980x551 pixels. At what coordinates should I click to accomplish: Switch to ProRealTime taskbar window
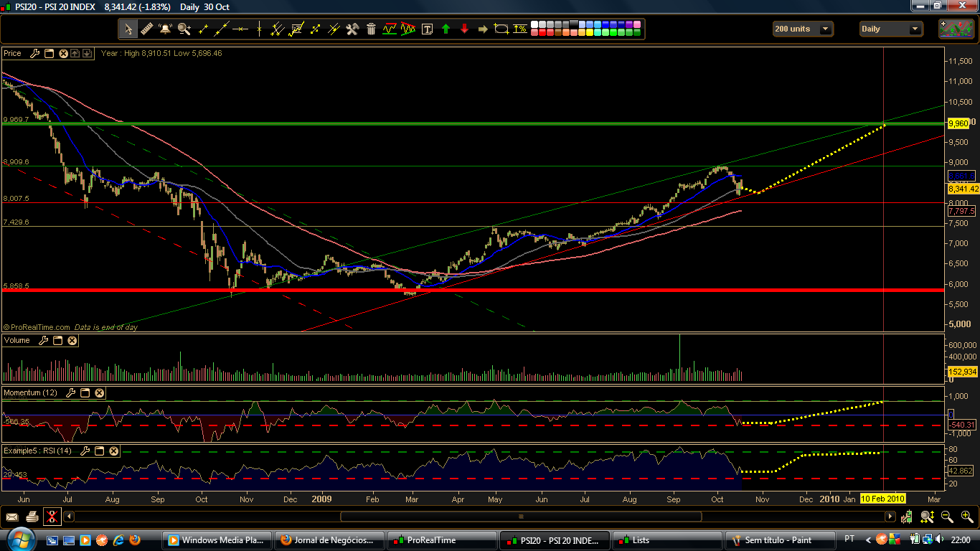coord(442,540)
